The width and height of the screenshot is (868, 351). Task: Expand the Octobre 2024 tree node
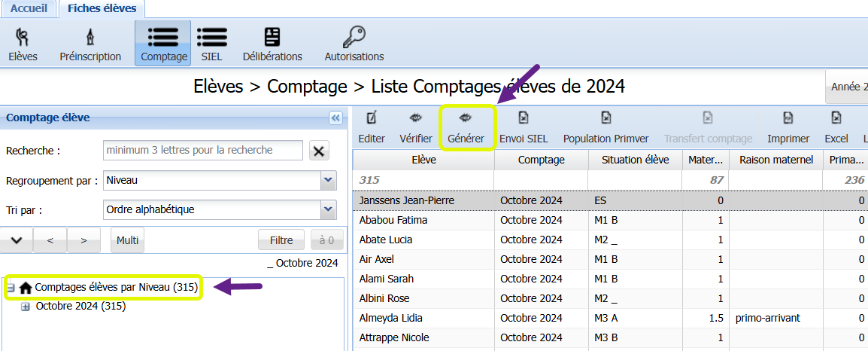(x=26, y=307)
